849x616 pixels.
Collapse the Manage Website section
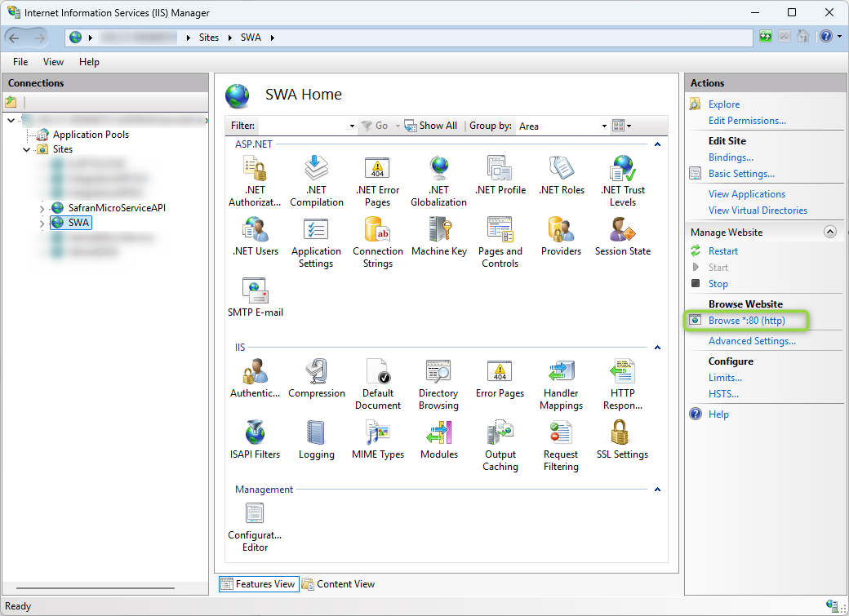coord(829,232)
